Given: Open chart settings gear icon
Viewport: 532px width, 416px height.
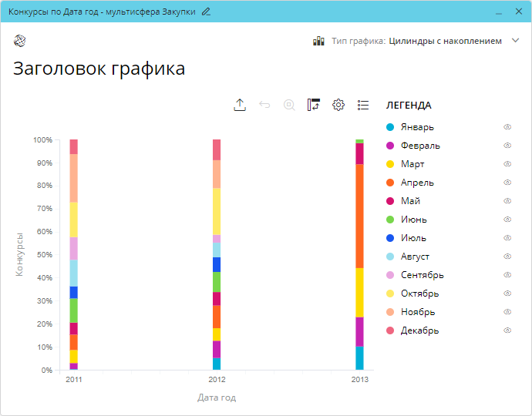Looking at the screenshot, I should [x=338, y=106].
